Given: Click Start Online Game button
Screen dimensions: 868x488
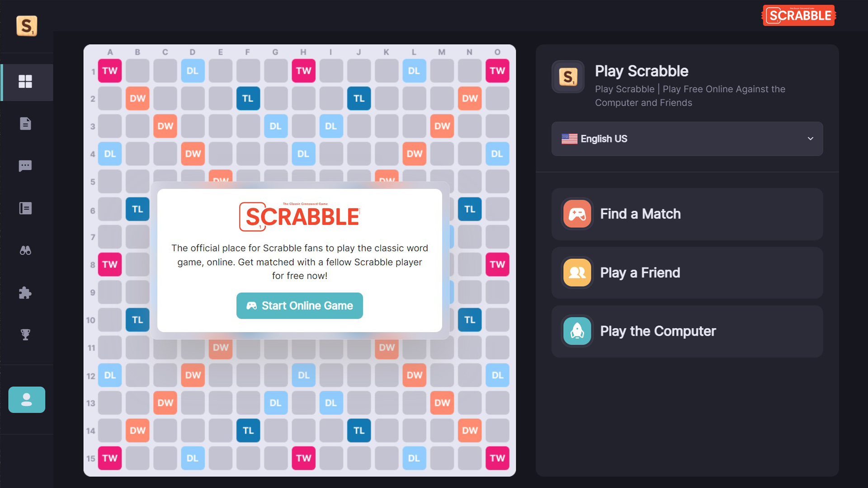Looking at the screenshot, I should pyautogui.click(x=300, y=305).
